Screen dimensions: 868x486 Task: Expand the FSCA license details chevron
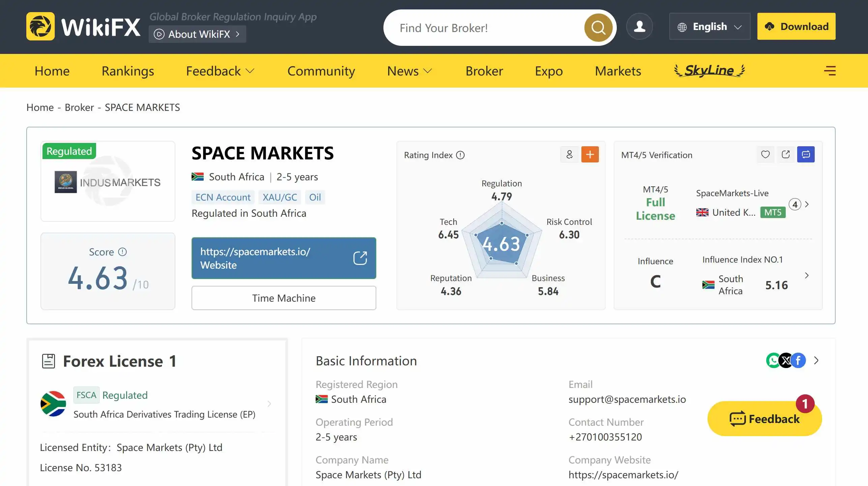coord(269,404)
